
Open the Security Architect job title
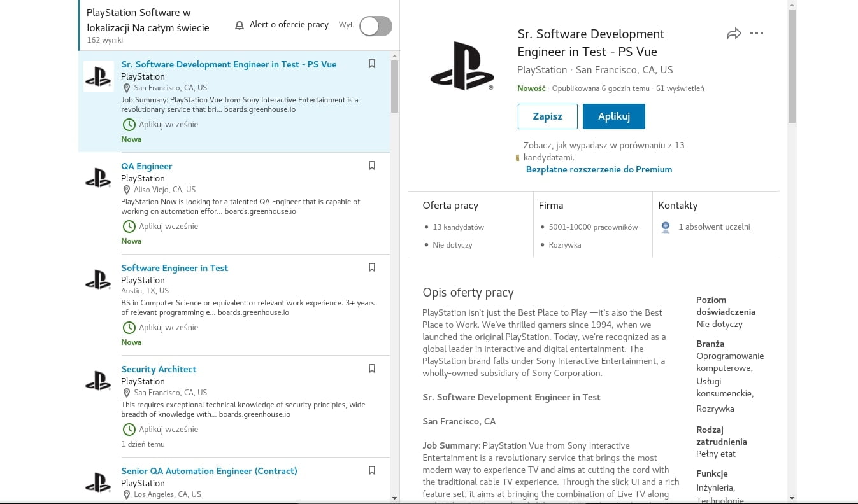click(159, 369)
